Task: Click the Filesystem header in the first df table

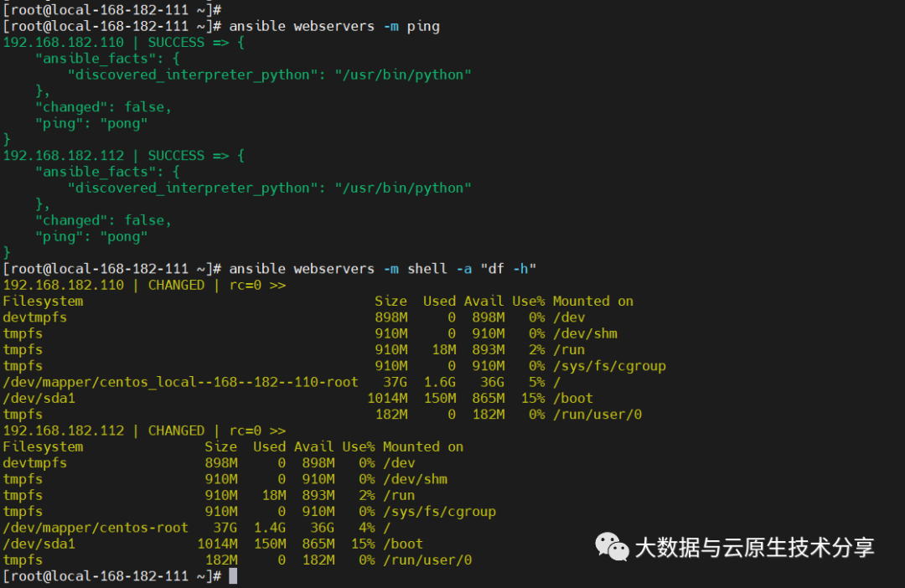Action: click(43, 302)
